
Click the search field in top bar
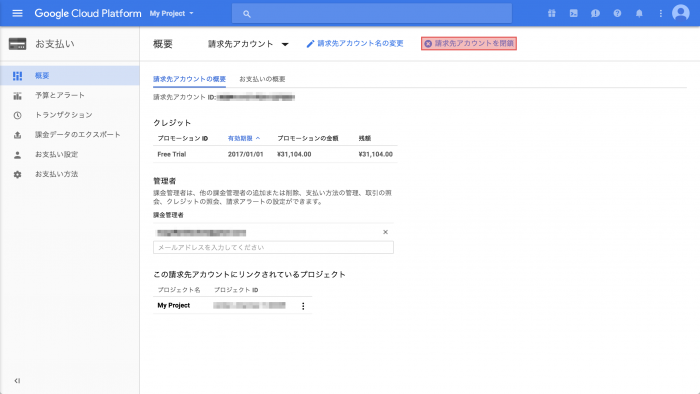pos(371,14)
